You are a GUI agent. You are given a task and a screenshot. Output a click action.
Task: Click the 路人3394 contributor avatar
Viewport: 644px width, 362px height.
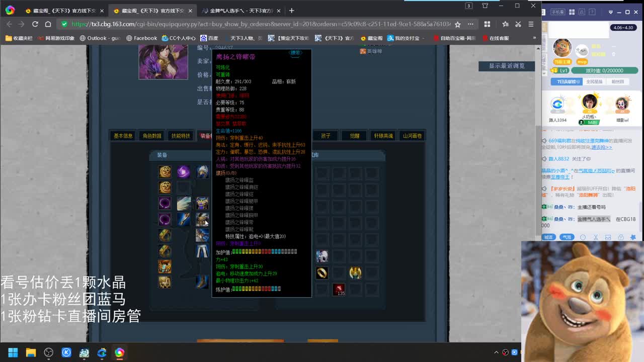point(557,105)
